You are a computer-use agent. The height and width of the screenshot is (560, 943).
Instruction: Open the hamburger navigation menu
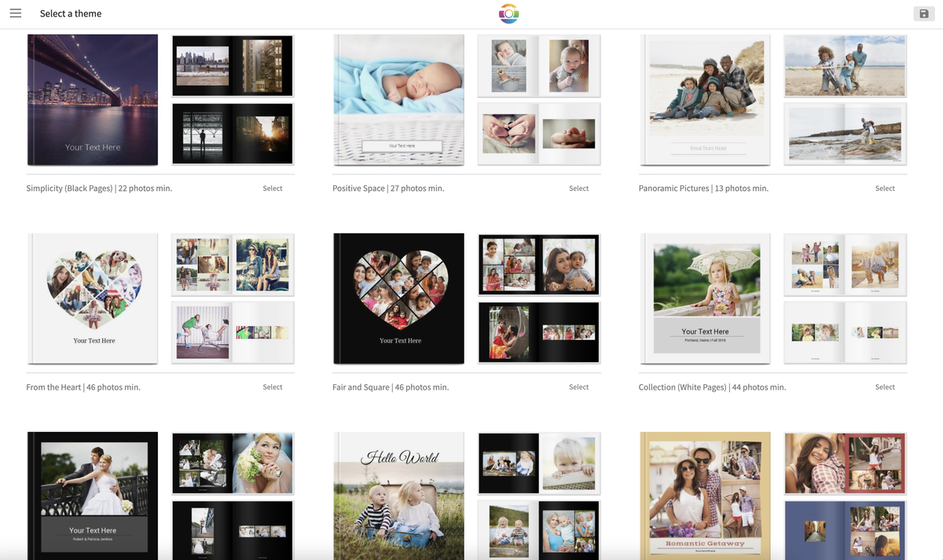click(x=16, y=13)
